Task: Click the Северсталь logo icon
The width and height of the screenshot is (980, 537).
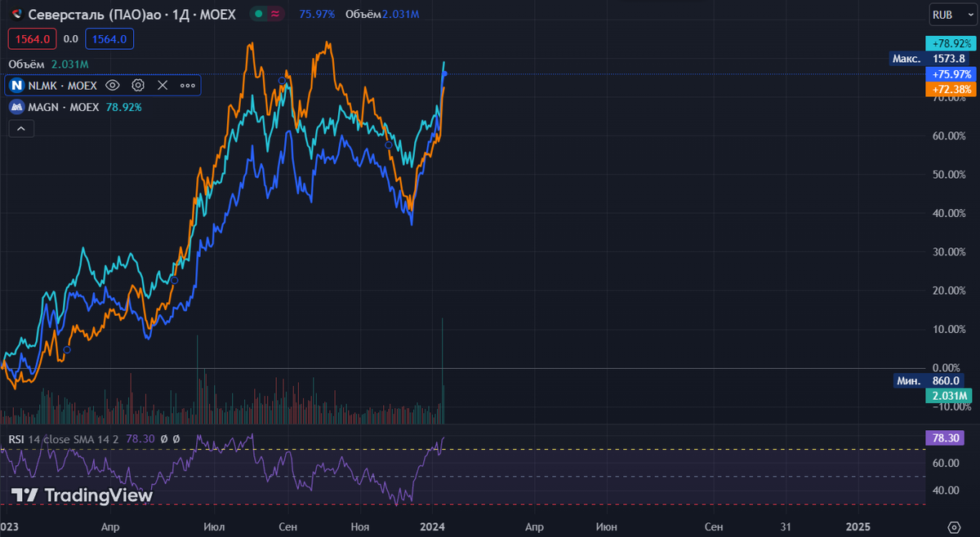Action: coord(16,15)
